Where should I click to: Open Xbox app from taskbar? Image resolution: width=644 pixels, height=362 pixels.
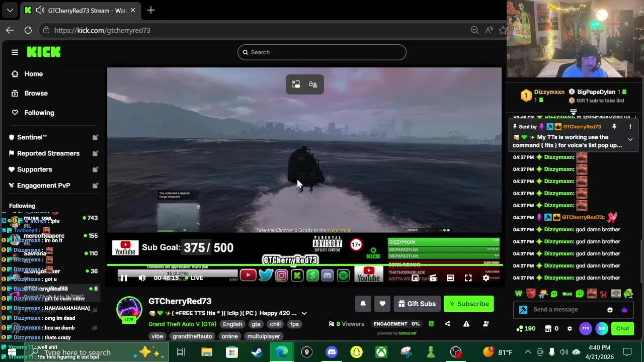click(381, 352)
